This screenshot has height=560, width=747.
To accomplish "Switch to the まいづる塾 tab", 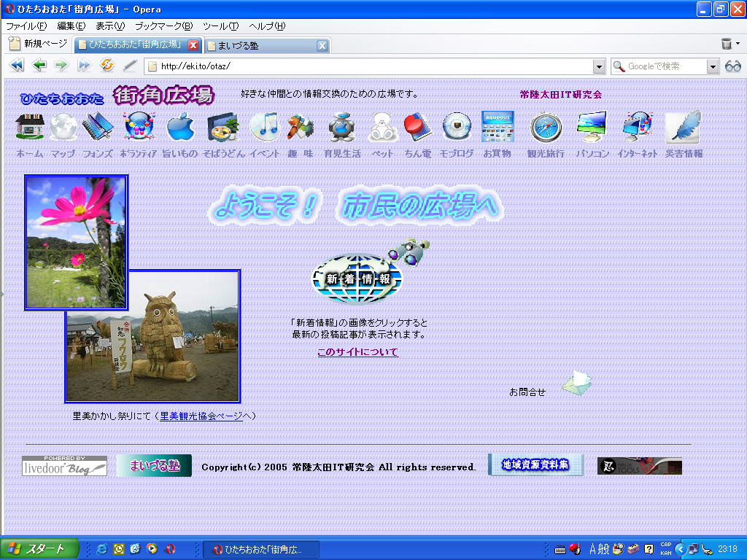I will point(267,46).
